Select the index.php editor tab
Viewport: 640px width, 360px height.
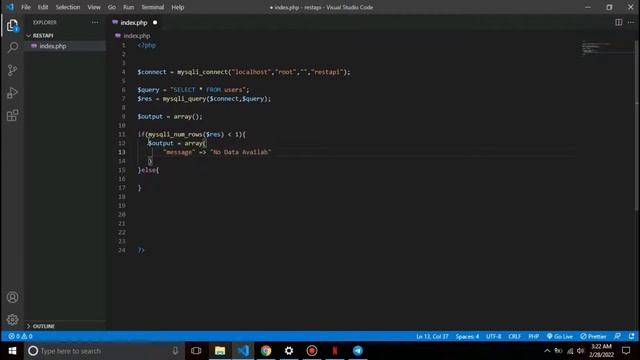135,22
